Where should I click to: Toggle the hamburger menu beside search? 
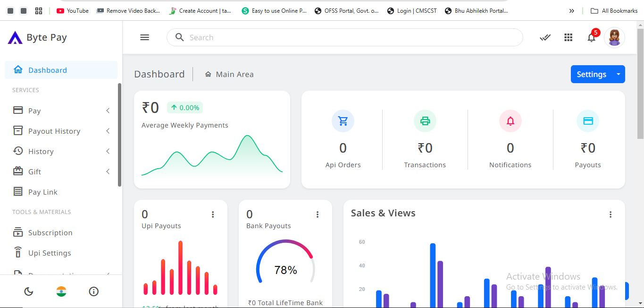tap(144, 37)
